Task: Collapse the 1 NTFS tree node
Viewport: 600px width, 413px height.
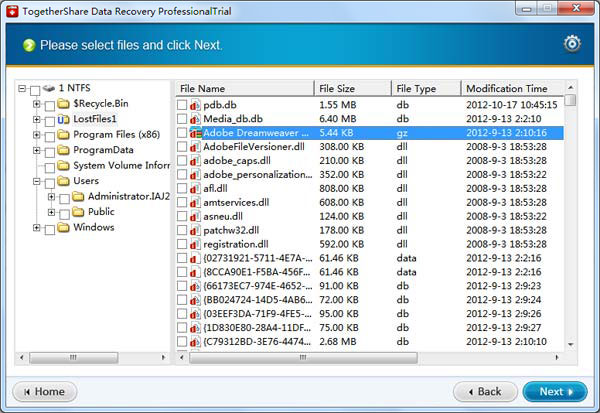Action: [x=22, y=89]
